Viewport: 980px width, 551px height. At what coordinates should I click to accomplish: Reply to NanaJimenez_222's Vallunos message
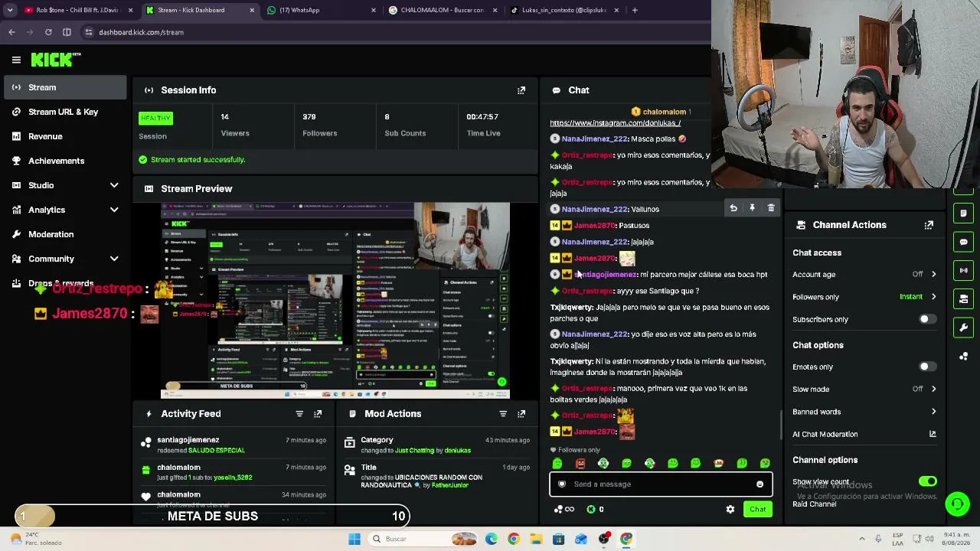(x=733, y=208)
